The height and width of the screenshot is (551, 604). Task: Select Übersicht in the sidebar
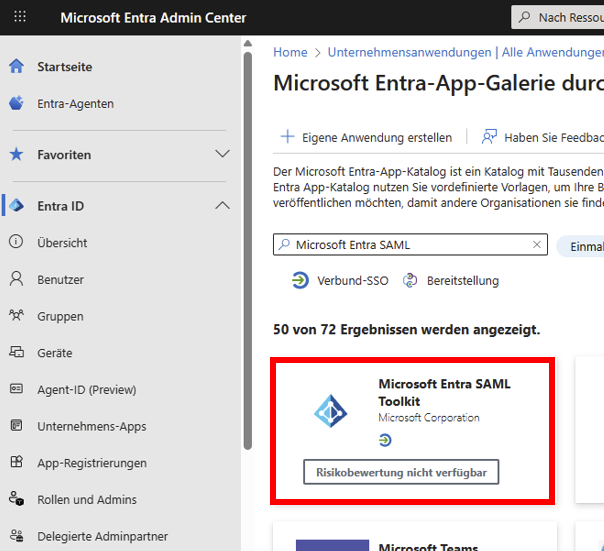62,243
